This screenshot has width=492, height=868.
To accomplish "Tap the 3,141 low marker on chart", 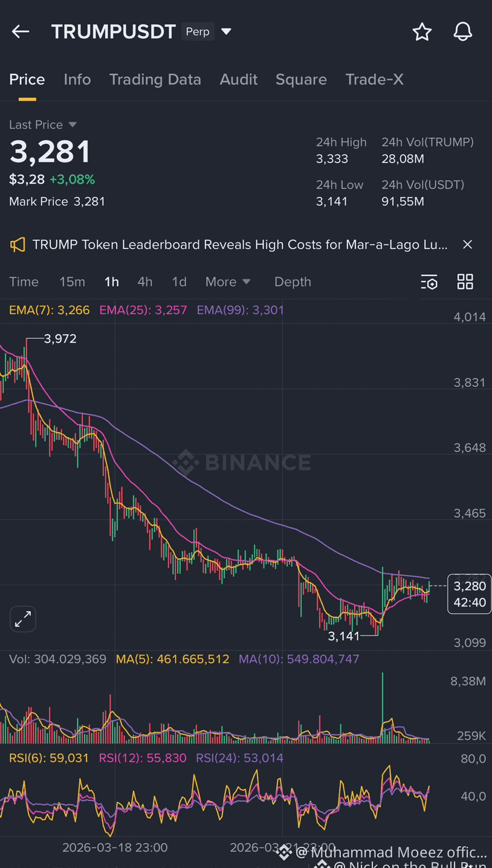I will (344, 636).
